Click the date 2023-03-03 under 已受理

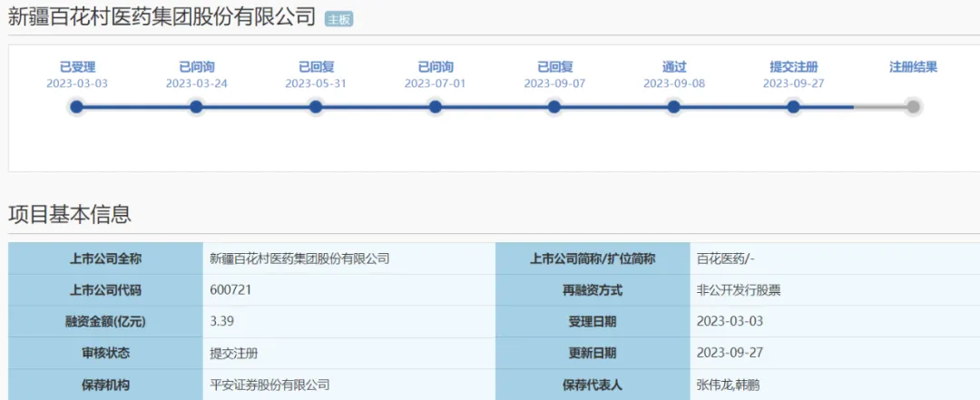pyautogui.click(x=77, y=83)
